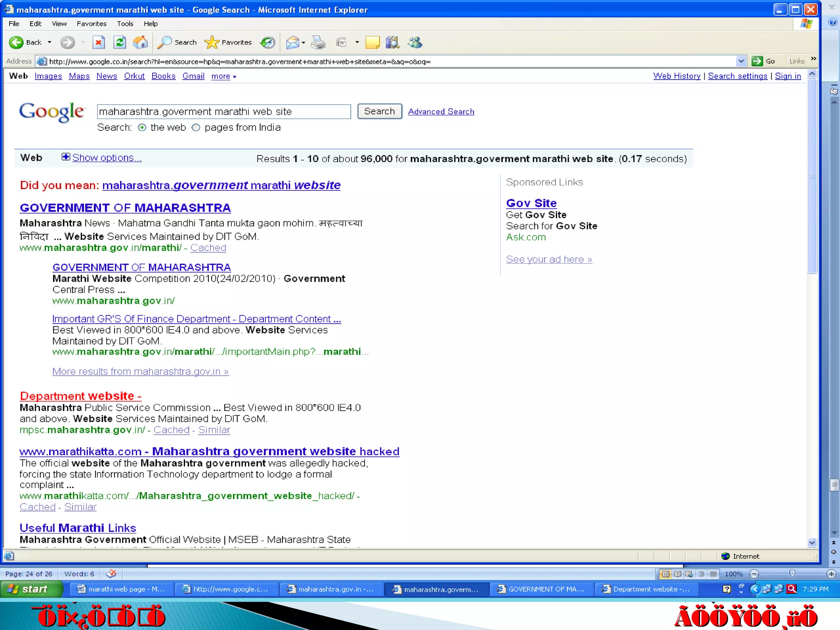This screenshot has height=630, width=840.
Task: Select the 'the web' radio button
Action: (x=142, y=128)
